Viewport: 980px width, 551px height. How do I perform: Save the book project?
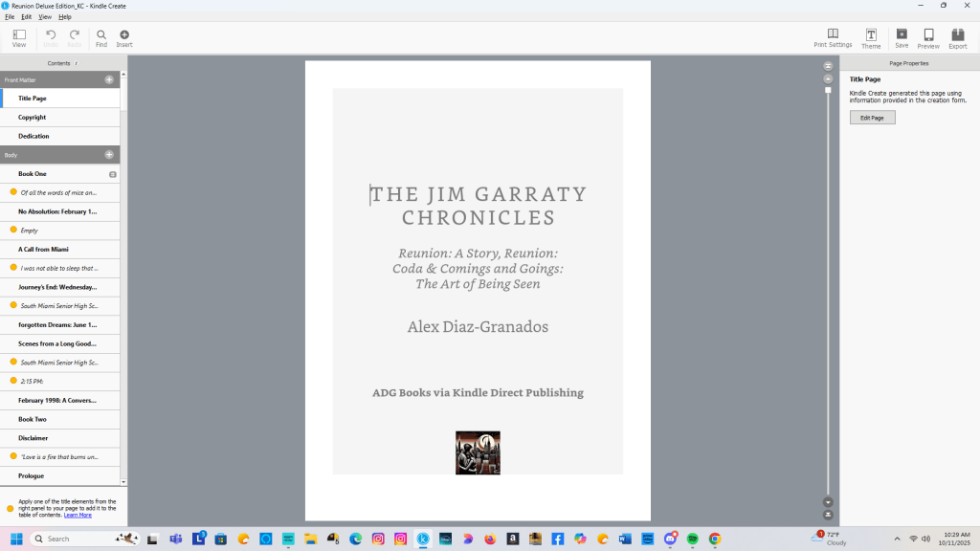902,38
